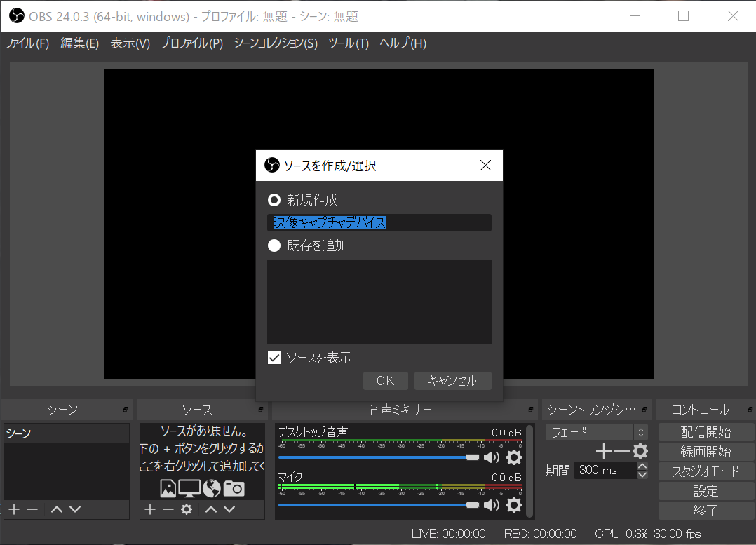Select the 新規作成 radio button
The image size is (756, 545).
(x=274, y=200)
